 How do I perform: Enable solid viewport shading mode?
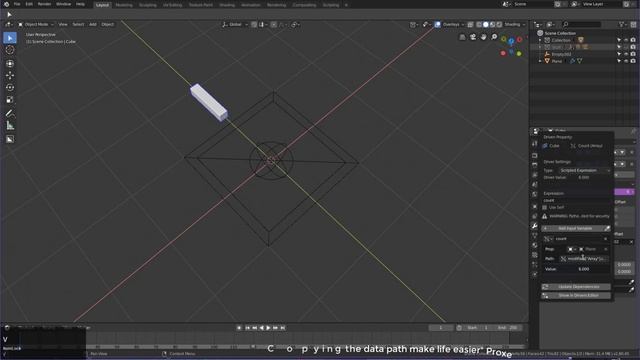tap(485, 24)
